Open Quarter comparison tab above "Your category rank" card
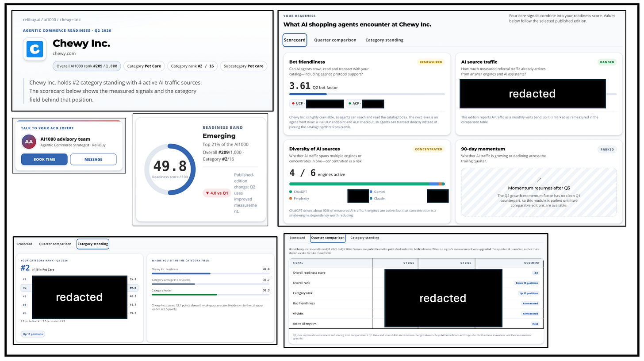The image size is (644, 361). point(55,244)
